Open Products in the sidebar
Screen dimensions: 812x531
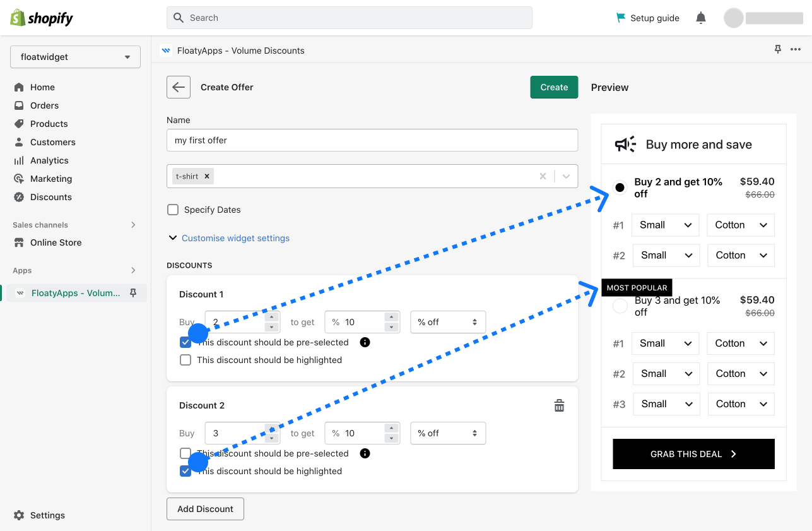(x=49, y=124)
